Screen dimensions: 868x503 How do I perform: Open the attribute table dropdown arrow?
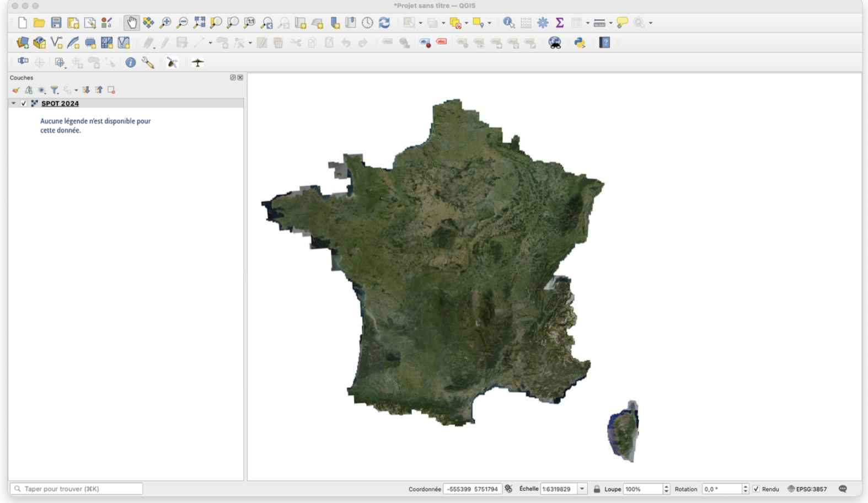pos(587,23)
